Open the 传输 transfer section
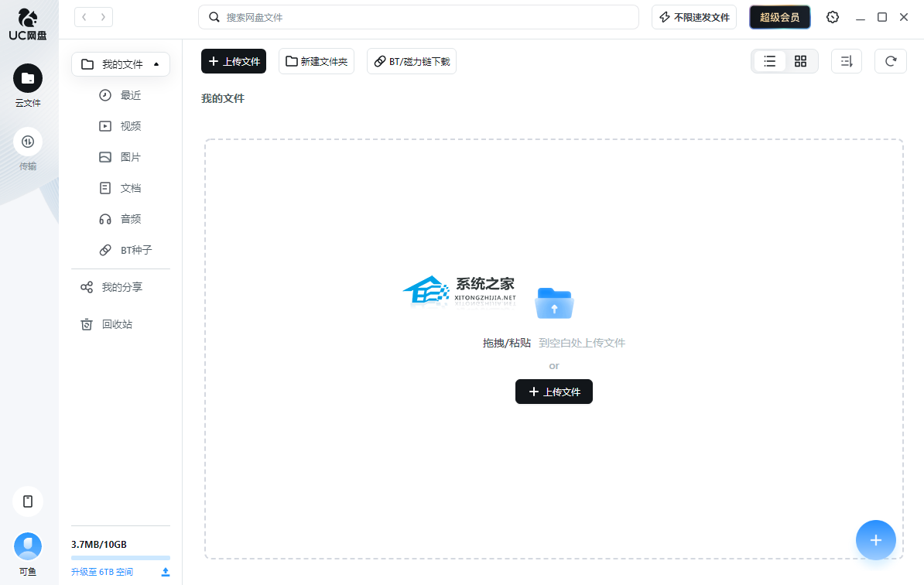The height and width of the screenshot is (585, 924). pos(28,149)
